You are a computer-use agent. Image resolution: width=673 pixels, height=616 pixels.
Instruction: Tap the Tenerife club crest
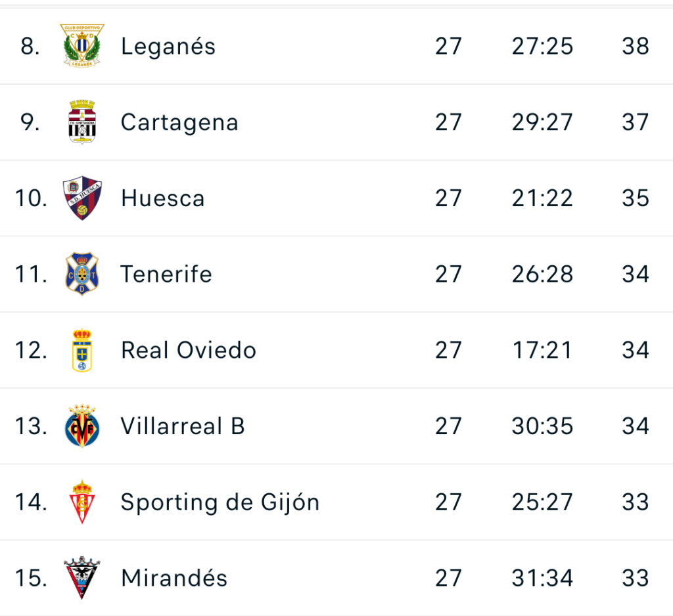82,274
